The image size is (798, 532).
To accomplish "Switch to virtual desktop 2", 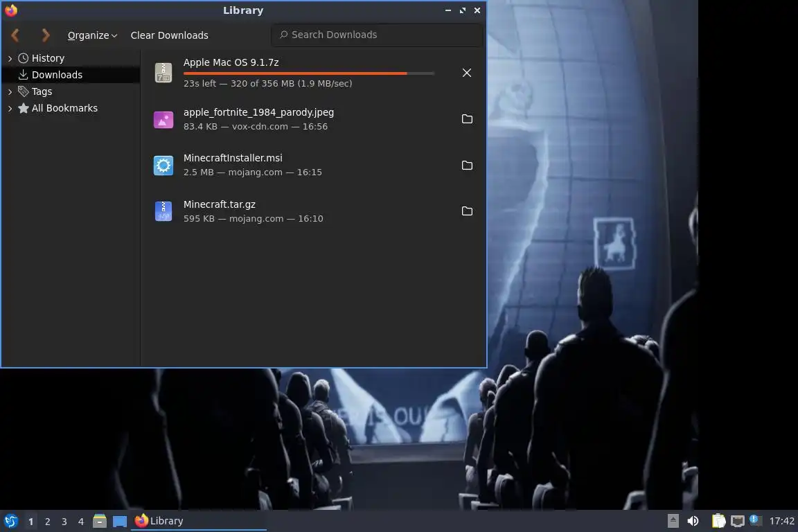I will tap(47, 522).
